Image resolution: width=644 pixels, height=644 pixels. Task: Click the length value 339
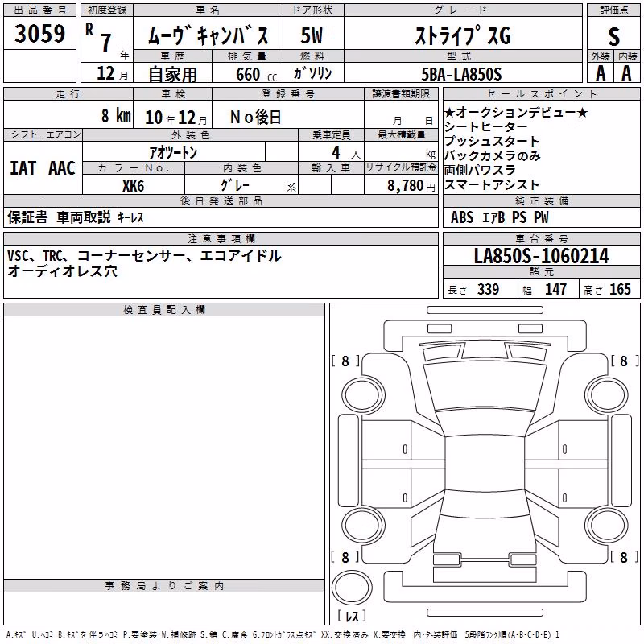[488, 289]
